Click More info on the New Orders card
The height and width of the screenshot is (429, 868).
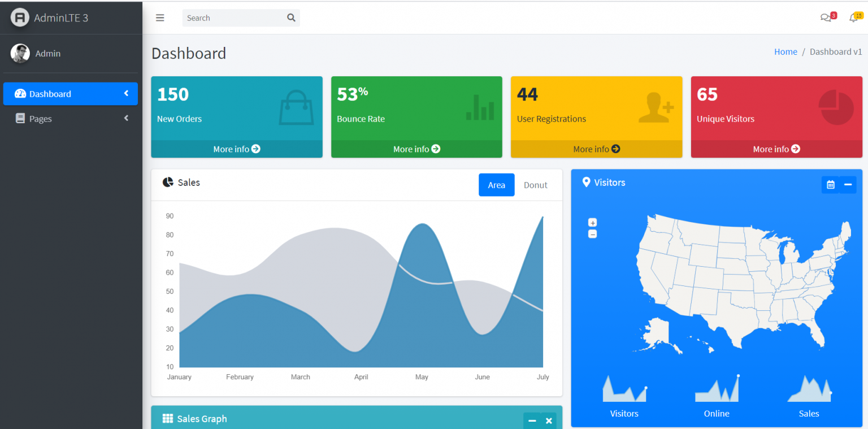[x=236, y=149]
